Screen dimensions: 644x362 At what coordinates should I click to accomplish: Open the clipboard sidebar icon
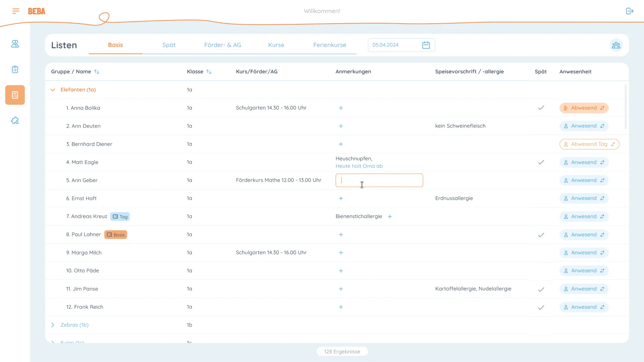click(15, 69)
